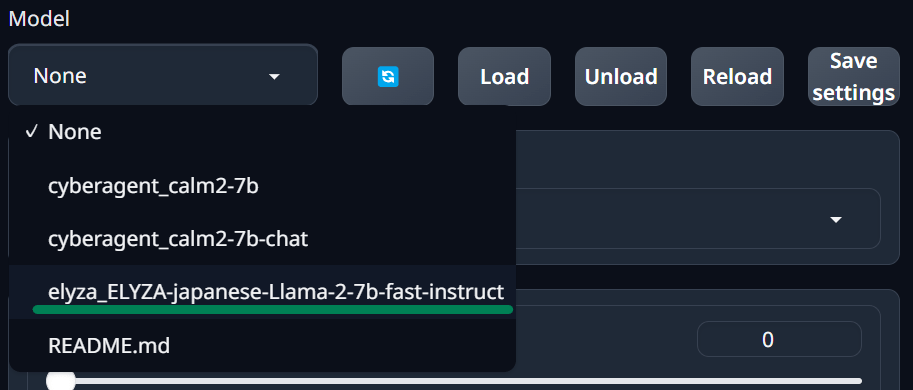The width and height of the screenshot is (913, 390).
Task: Expand the partly hidden dropdown's right-side arrow
Action: (x=836, y=219)
